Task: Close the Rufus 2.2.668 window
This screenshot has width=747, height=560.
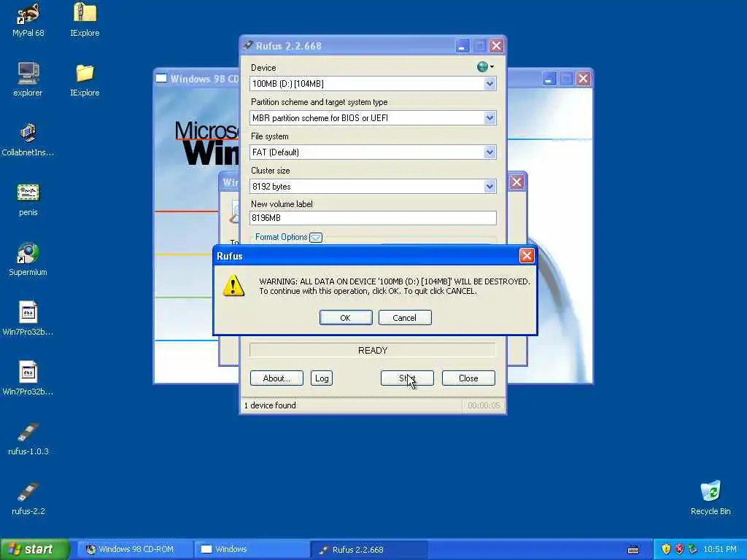Action: coord(496,46)
